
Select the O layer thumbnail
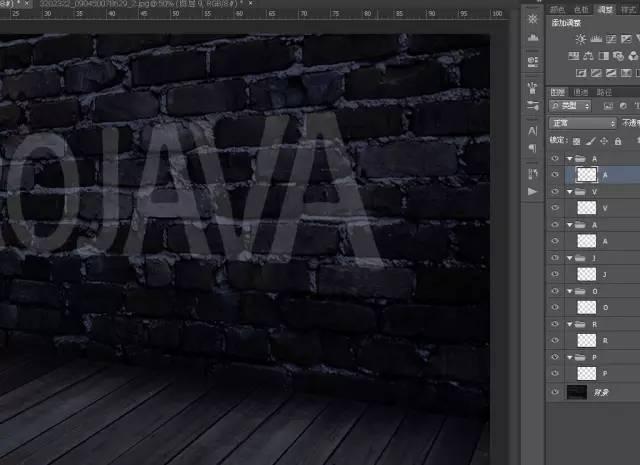587,307
